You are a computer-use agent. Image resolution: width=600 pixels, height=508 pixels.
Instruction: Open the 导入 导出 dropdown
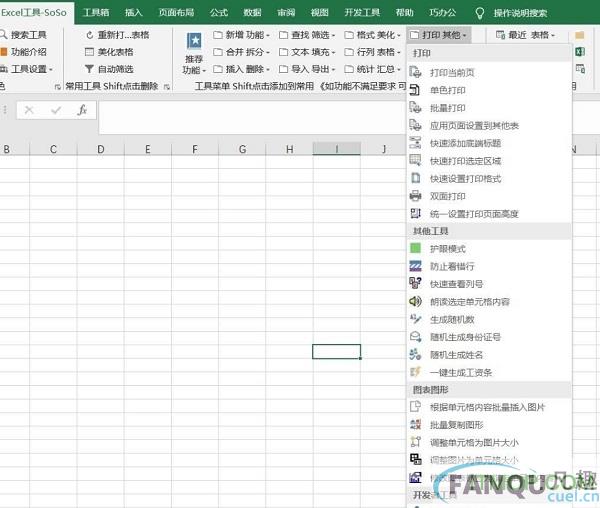pyautogui.click(x=307, y=69)
